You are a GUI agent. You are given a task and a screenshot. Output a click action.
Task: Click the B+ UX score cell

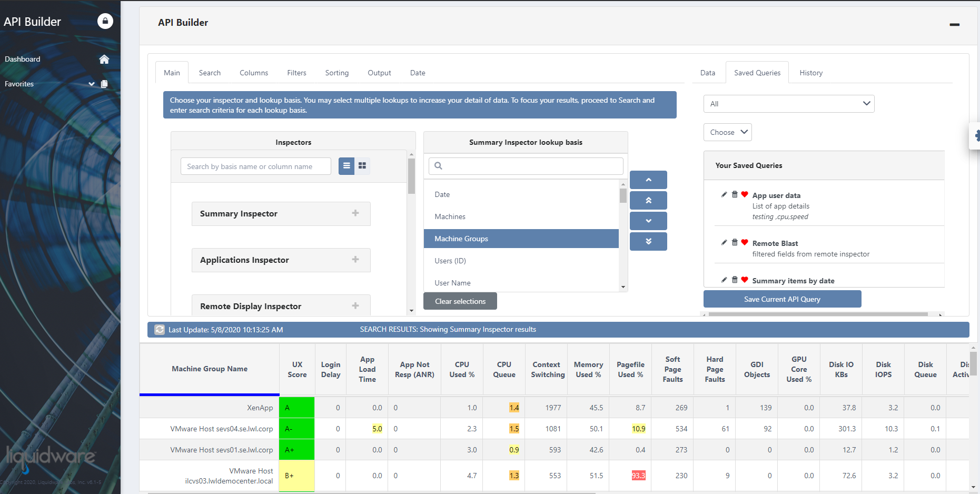point(297,476)
